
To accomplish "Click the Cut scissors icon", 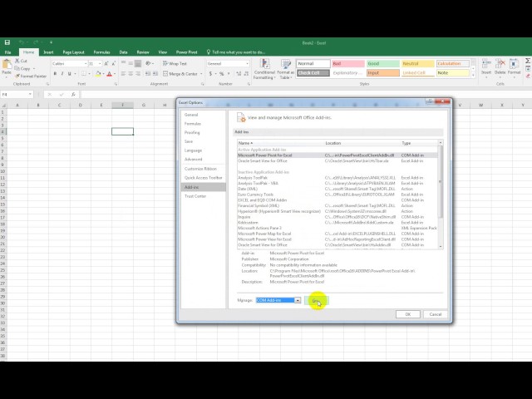I will 17,61.
